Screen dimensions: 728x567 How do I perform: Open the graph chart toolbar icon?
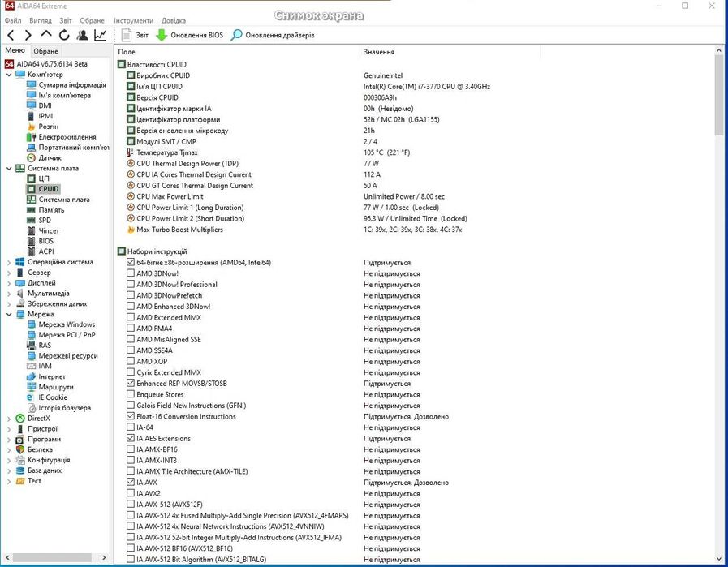coord(101,35)
